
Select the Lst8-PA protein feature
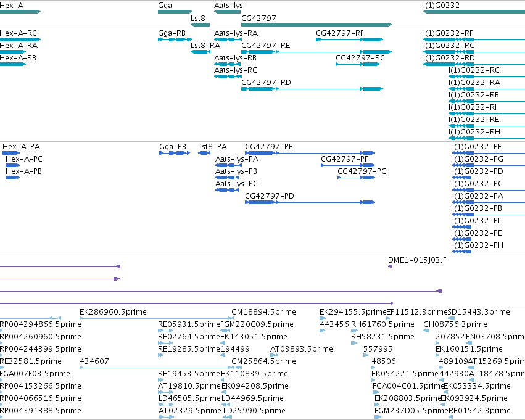[204, 153]
